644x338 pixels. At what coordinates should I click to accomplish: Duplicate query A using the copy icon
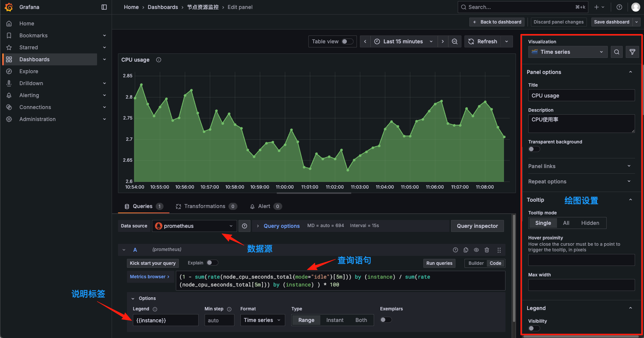[x=466, y=250]
